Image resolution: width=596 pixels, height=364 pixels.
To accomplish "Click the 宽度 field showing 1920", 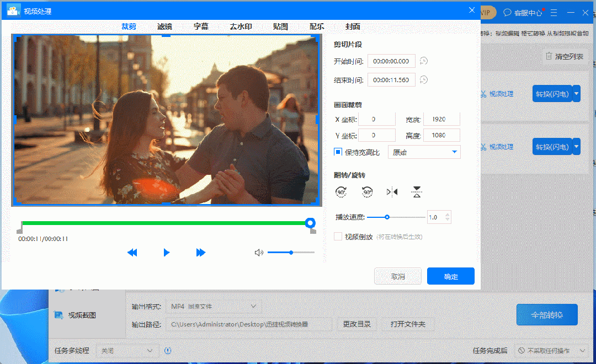I will point(441,119).
